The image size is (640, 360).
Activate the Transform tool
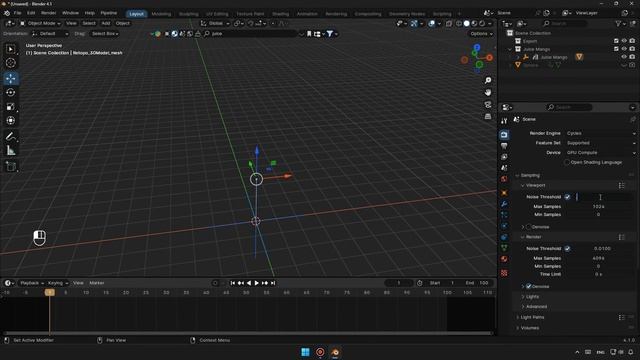tap(11, 121)
